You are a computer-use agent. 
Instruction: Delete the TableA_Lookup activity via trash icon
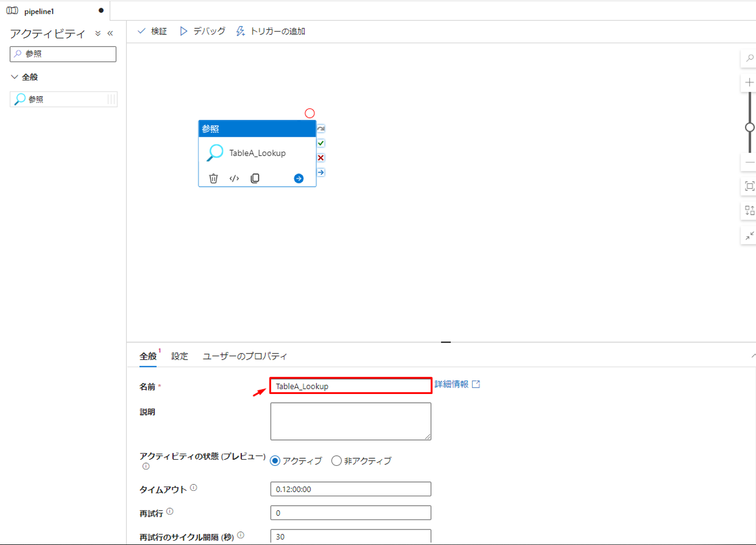[213, 178]
